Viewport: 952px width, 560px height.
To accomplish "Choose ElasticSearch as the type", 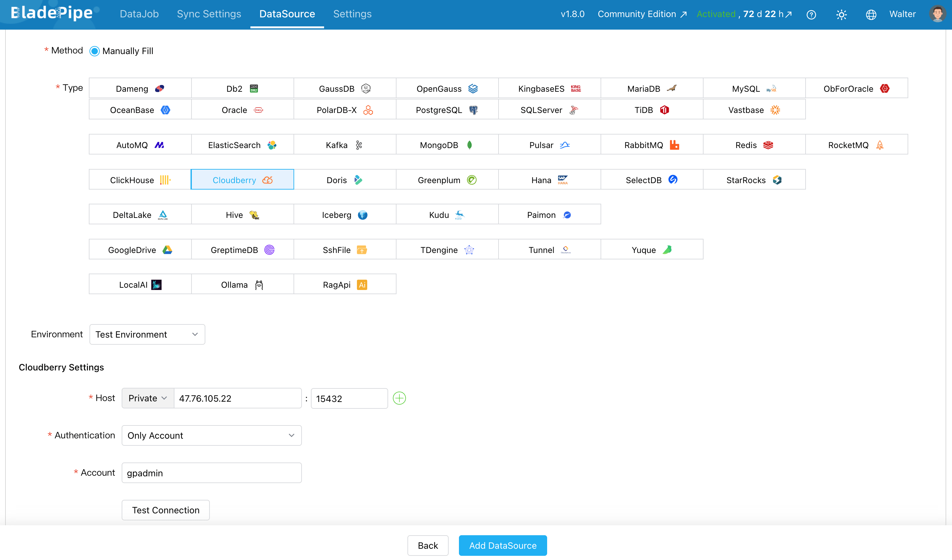I will 243,145.
